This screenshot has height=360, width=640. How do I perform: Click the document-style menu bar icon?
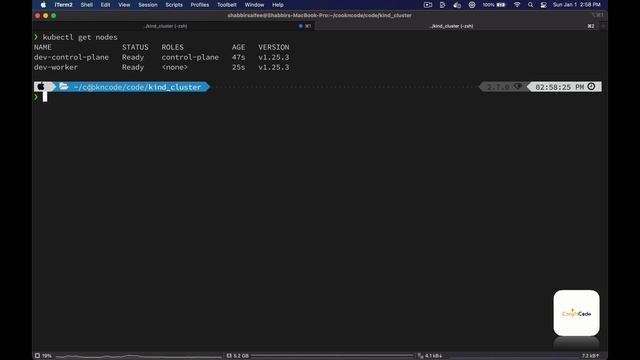pos(442,5)
